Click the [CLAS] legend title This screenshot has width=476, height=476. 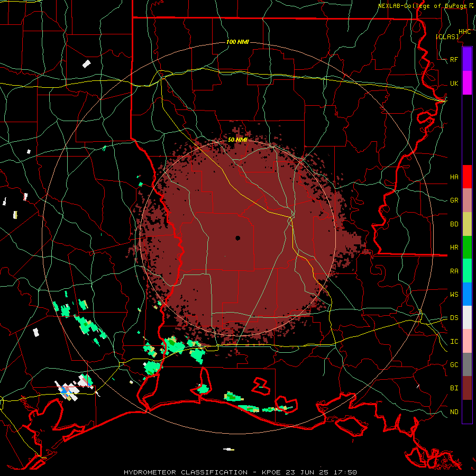447,36
